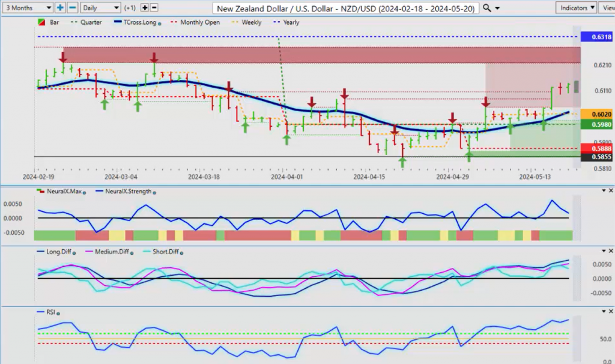Click the blue plus zoom-in button
Viewport: 615px width, 364px height.
point(60,8)
